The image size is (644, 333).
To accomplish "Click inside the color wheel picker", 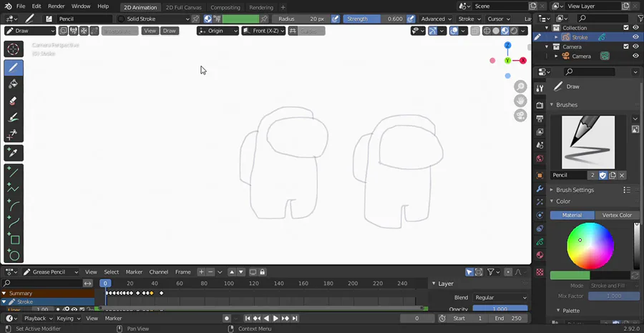I will tap(590, 246).
